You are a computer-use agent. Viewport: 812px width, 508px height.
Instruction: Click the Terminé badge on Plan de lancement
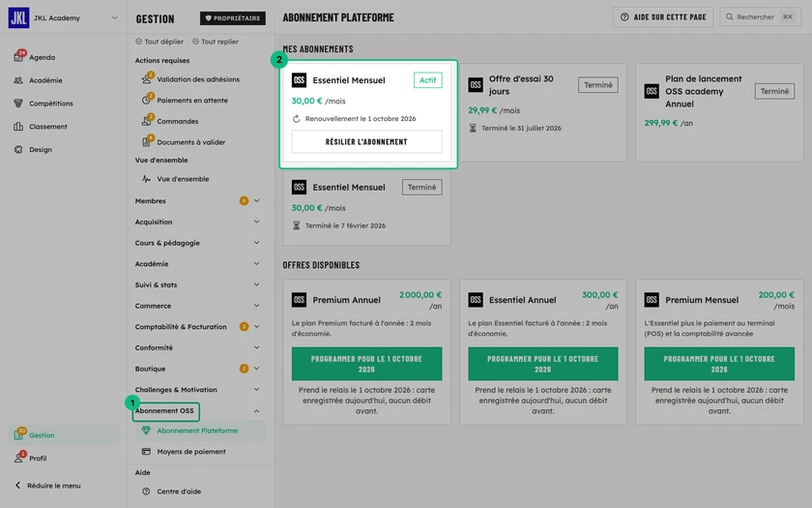coord(774,91)
